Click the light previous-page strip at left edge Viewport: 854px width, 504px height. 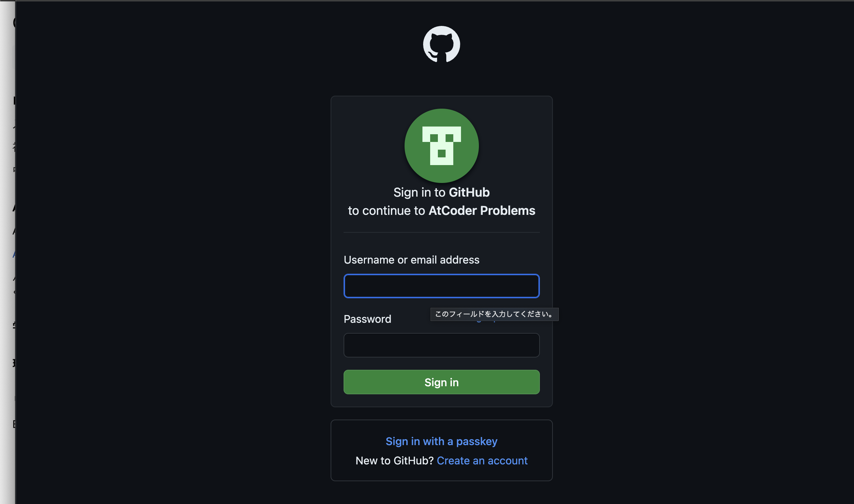[x=7, y=252]
